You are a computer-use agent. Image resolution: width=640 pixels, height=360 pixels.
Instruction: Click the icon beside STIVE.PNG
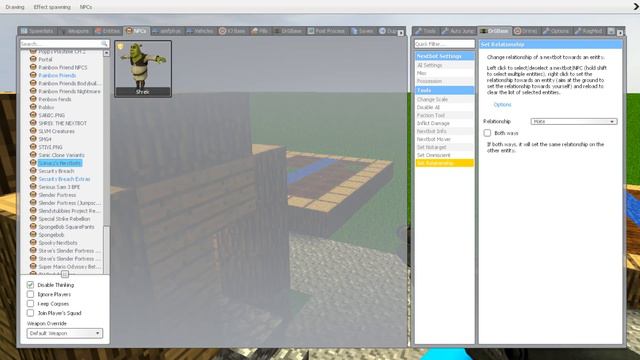pyautogui.click(x=33, y=147)
